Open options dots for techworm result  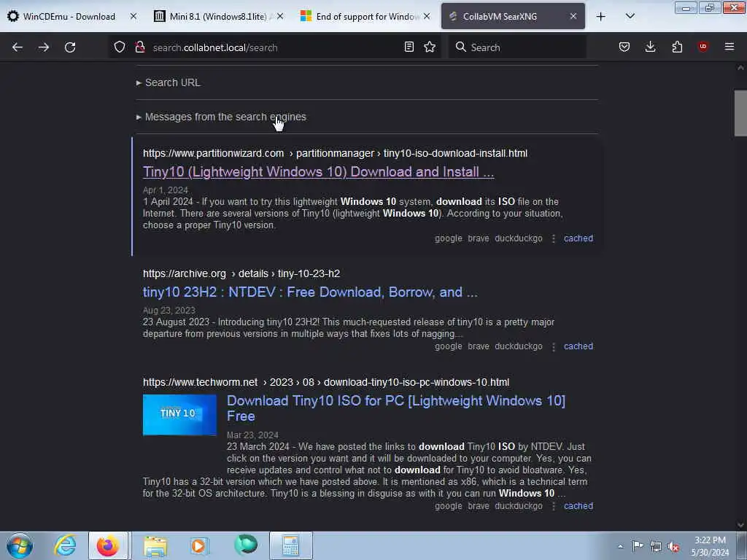coord(553,506)
